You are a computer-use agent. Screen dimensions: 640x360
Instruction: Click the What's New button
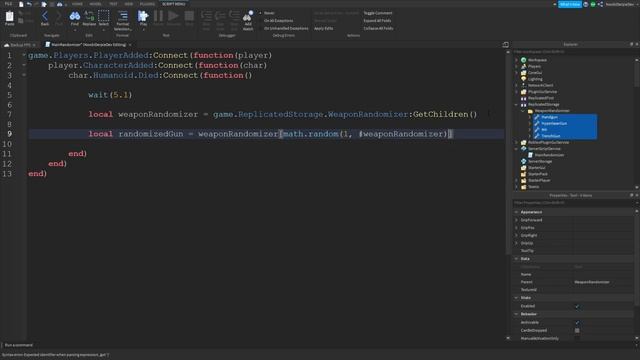tap(569, 4)
